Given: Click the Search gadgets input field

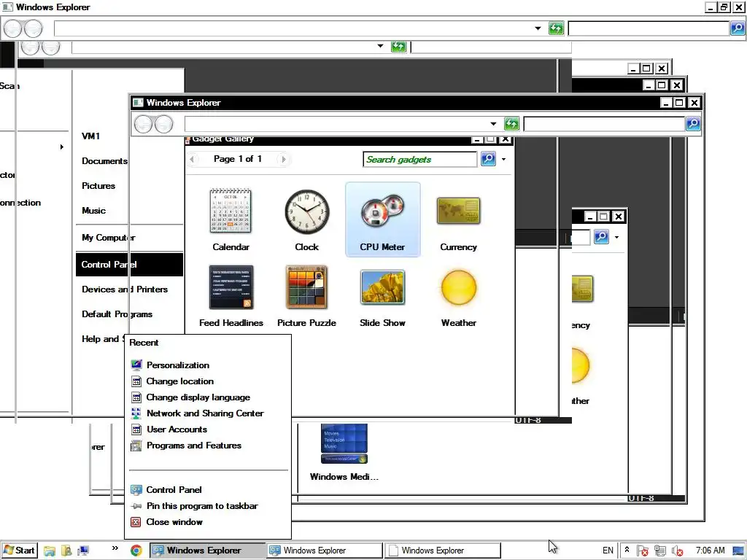Looking at the screenshot, I should (419, 160).
